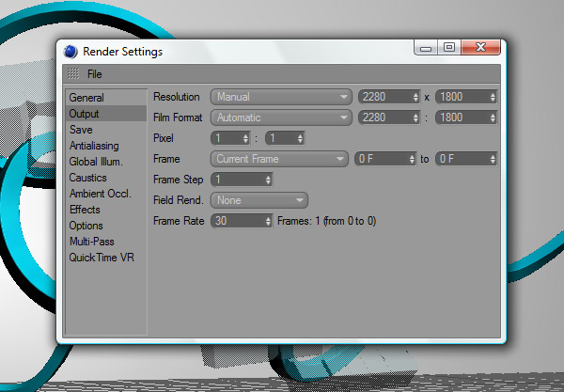Click the 'Frames: 1 (from 0 to 0)' text

click(x=326, y=221)
